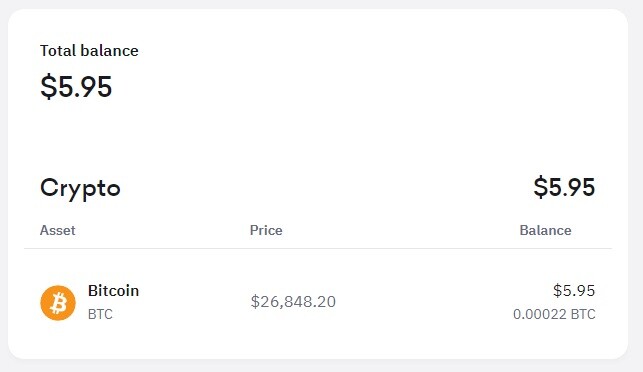Viewport: 643px width, 372px height.
Task: Select the Bitcoin row $5.95 balance value
Action: point(574,291)
